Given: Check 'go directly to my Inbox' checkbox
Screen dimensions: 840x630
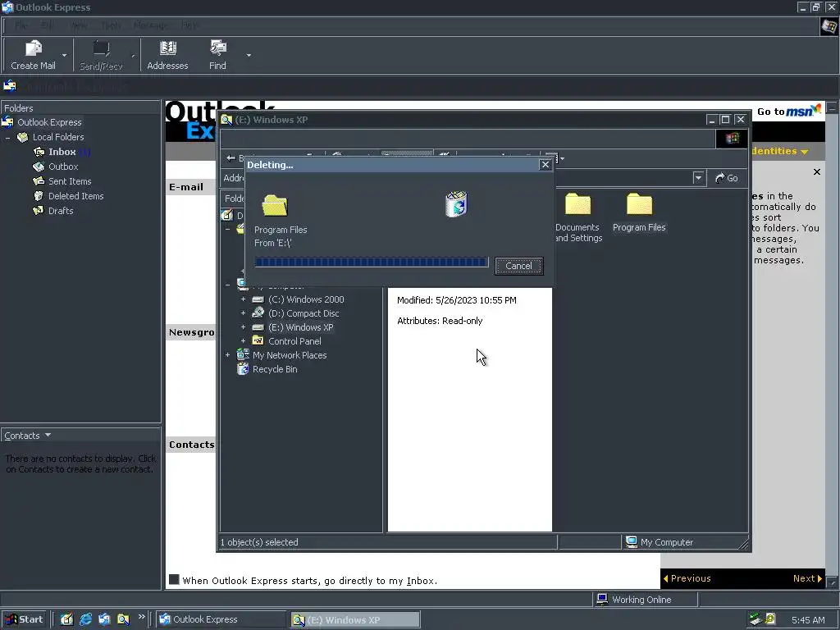Looking at the screenshot, I should pos(174,579).
